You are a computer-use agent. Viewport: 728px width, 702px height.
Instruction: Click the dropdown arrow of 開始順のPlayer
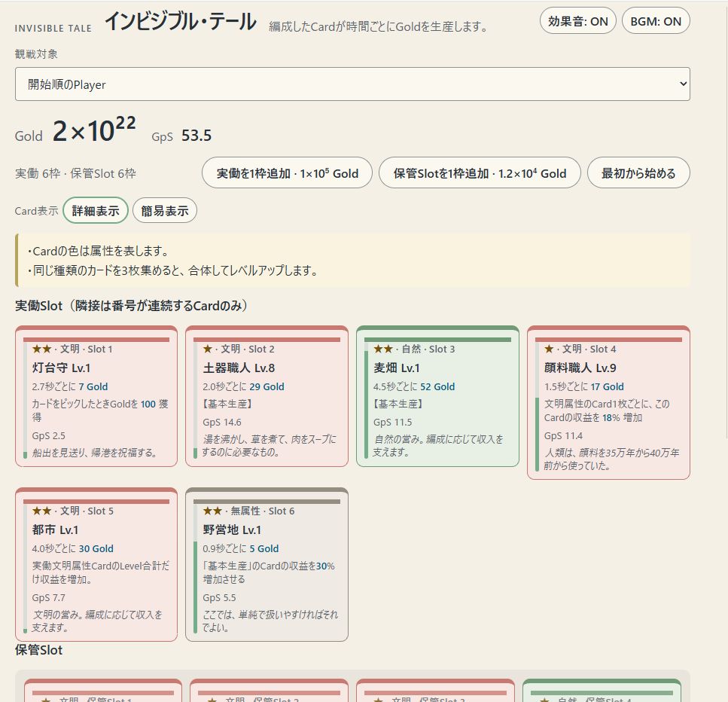coord(683,84)
